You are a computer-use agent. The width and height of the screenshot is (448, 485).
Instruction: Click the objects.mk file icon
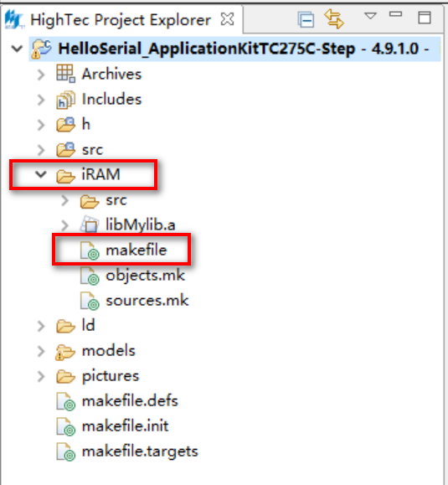tap(90, 276)
